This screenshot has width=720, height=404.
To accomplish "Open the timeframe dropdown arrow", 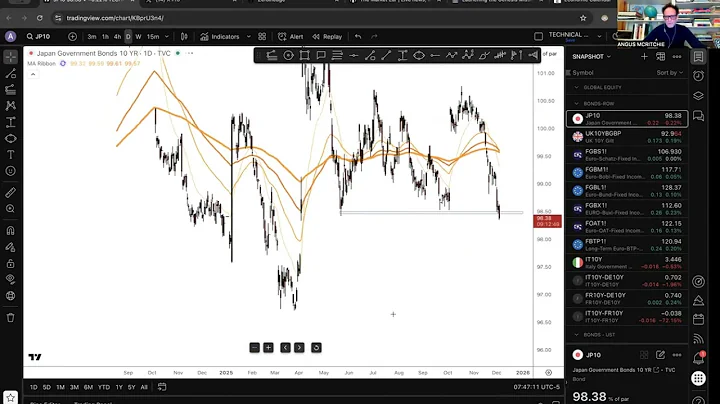I will (x=167, y=37).
